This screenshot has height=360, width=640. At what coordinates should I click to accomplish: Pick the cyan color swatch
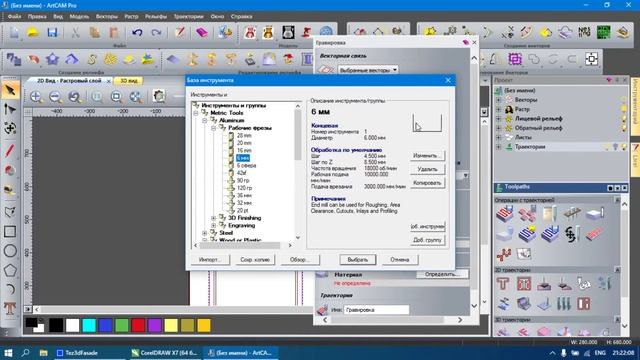(x=89, y=325)
